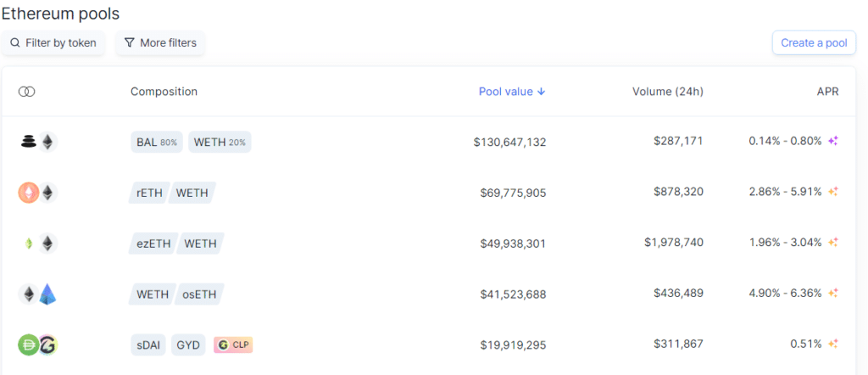This screenshot has height=375, width=868.
Task: Click the CLP badge on sDAI pool
Action: pyautogui.click(x=233, y=344)
